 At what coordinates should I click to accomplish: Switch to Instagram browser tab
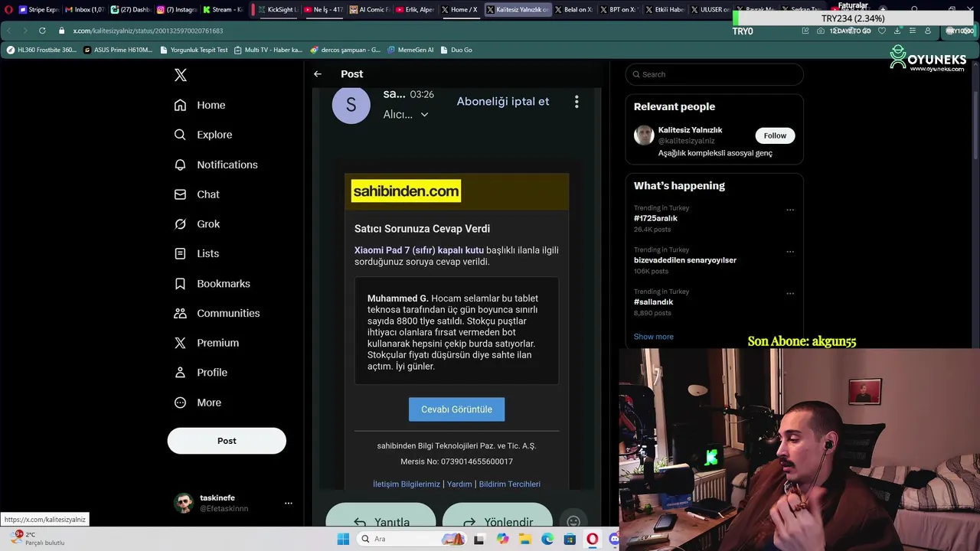point(176,9)
